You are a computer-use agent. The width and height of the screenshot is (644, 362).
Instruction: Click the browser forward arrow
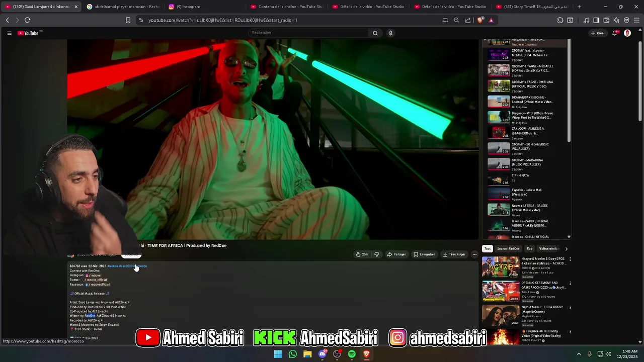click(17, 20)
